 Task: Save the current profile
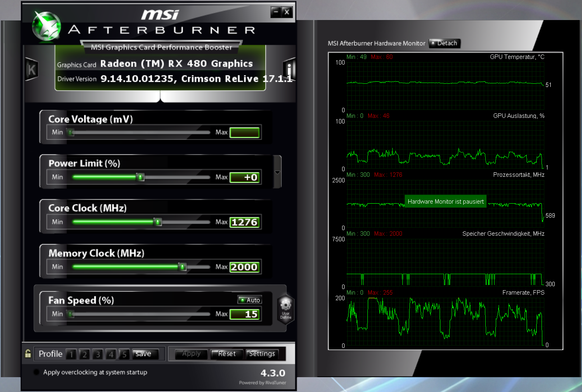(145, 354)
